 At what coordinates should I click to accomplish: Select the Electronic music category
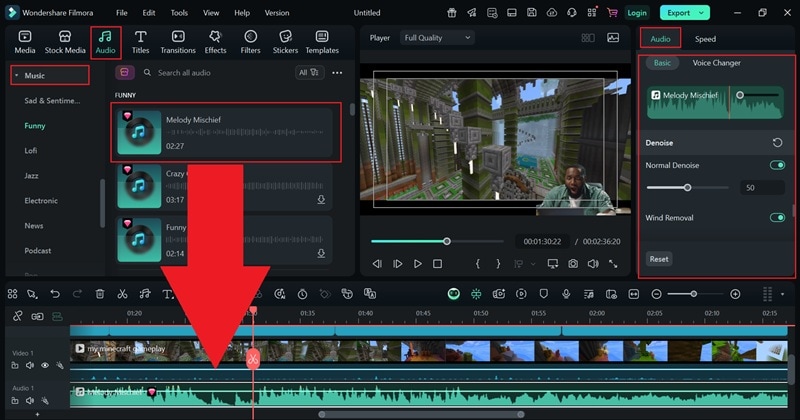tap(41, 201)
